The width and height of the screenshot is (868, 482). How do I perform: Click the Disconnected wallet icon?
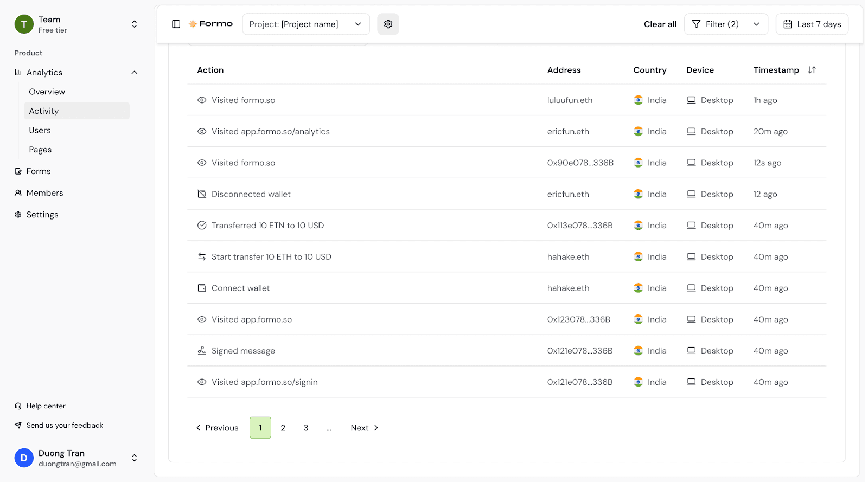coord(202,194)
